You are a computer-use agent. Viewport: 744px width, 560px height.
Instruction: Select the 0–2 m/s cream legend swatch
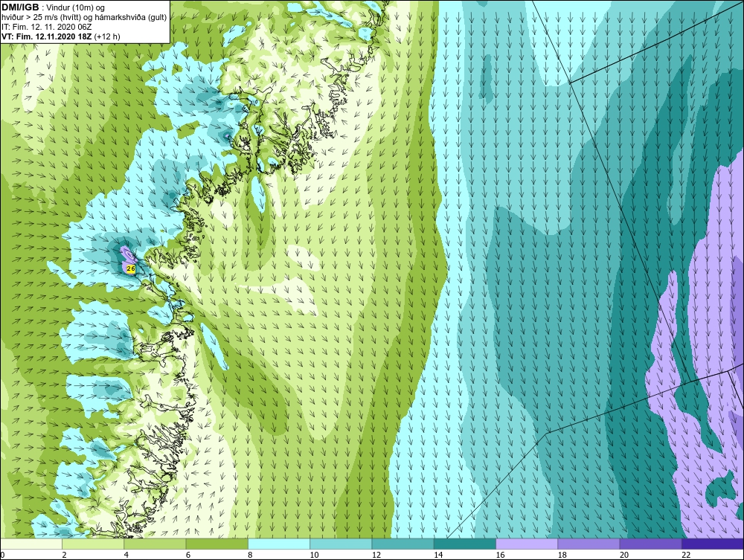click(x=31, y=544)
